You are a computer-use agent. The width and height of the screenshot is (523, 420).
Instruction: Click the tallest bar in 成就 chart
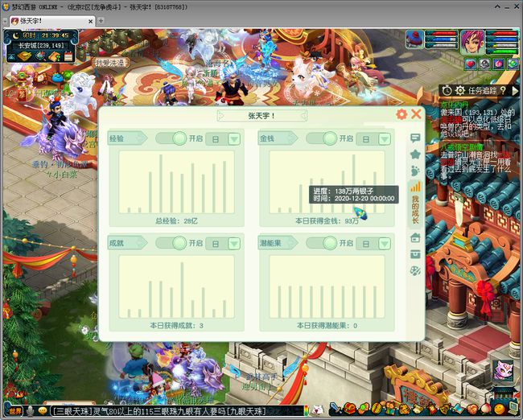pyautogui.click(x=182, y=290)
